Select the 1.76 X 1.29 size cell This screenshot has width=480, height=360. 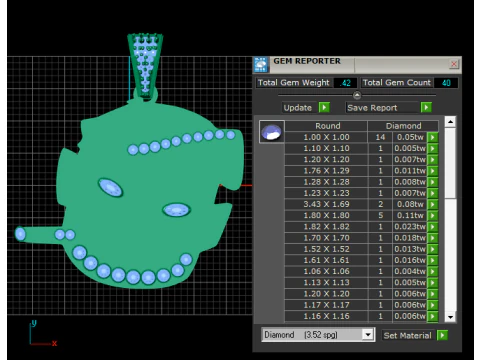pyautogui.click(x=326, y=171)
